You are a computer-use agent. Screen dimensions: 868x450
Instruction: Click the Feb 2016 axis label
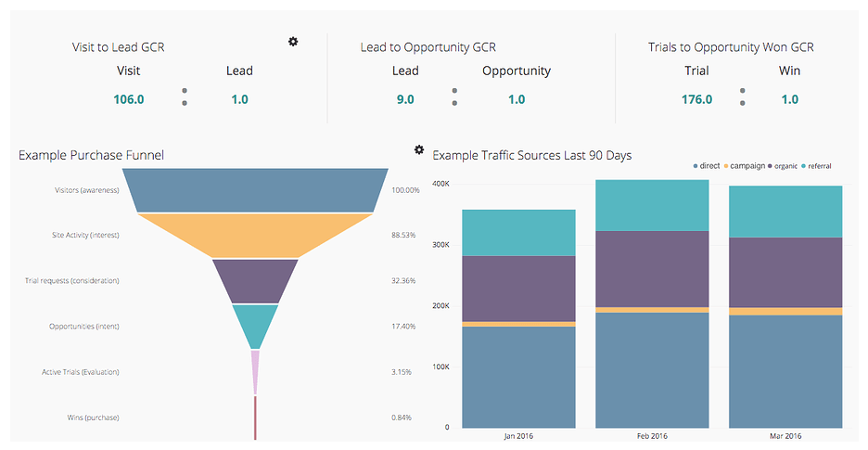pos(652,436)
